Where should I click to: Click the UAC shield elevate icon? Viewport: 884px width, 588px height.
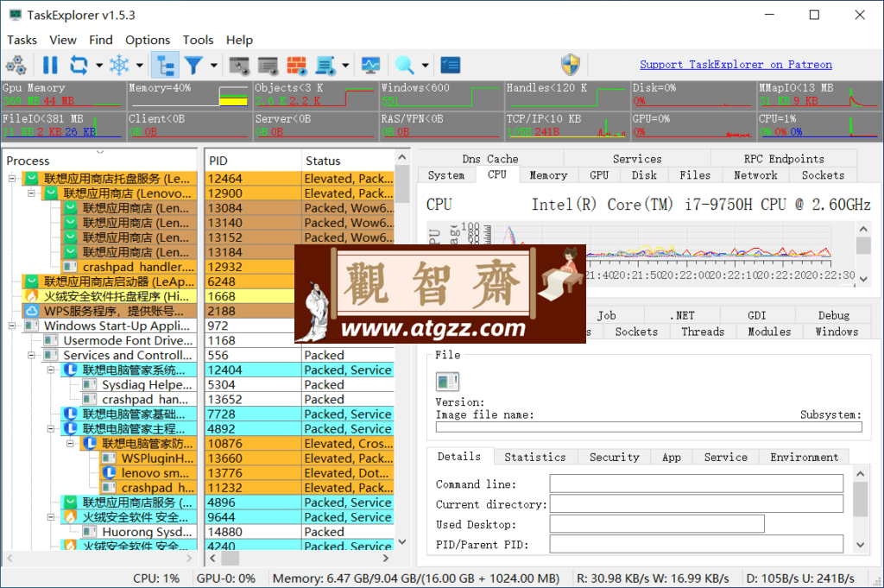pos(571,65)
